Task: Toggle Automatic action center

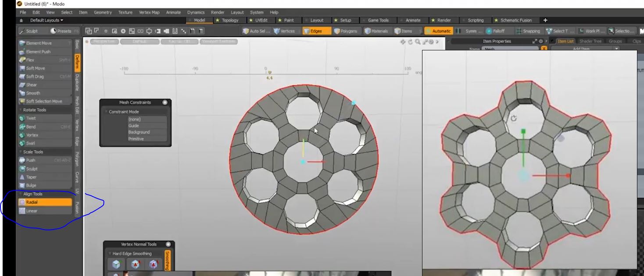Action: click(x=439, y=31)
